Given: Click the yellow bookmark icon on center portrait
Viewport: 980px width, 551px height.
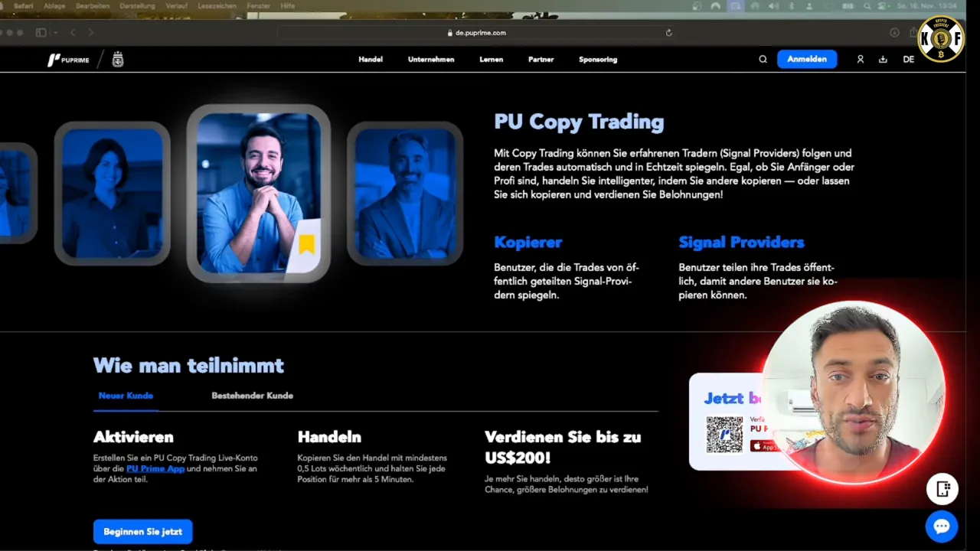Looking at the screenshot, I should [x=307, y=243].
